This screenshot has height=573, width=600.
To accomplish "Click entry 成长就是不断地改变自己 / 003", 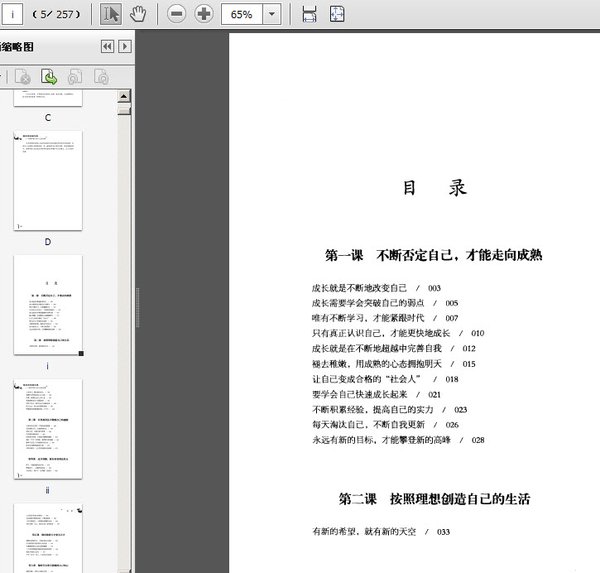I will pyautogui.click(x=376, y=288).
